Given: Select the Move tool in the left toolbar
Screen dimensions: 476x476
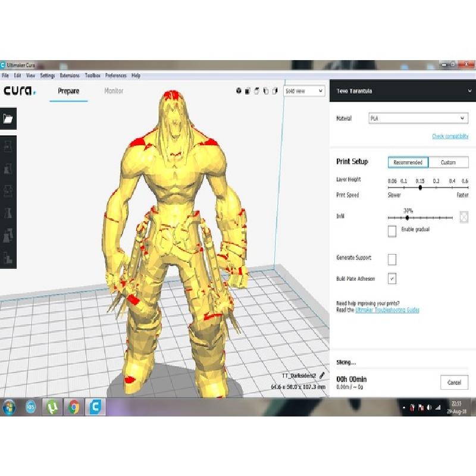Looking at the screenshot, I should (8, 146).
